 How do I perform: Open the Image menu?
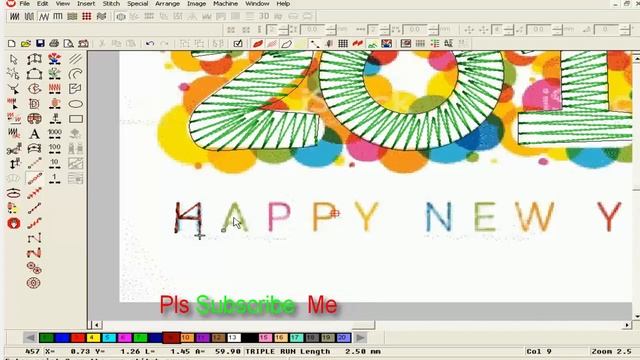point(196,4)
